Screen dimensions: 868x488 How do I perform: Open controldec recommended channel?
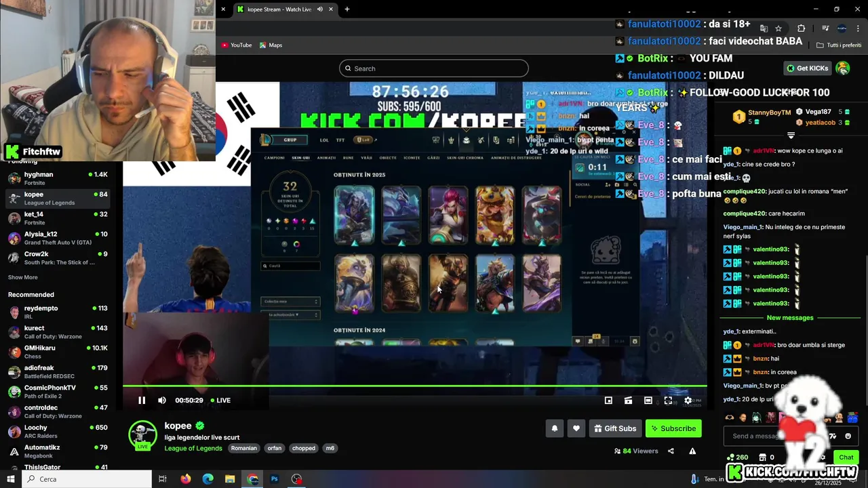(x=58, y=411)
